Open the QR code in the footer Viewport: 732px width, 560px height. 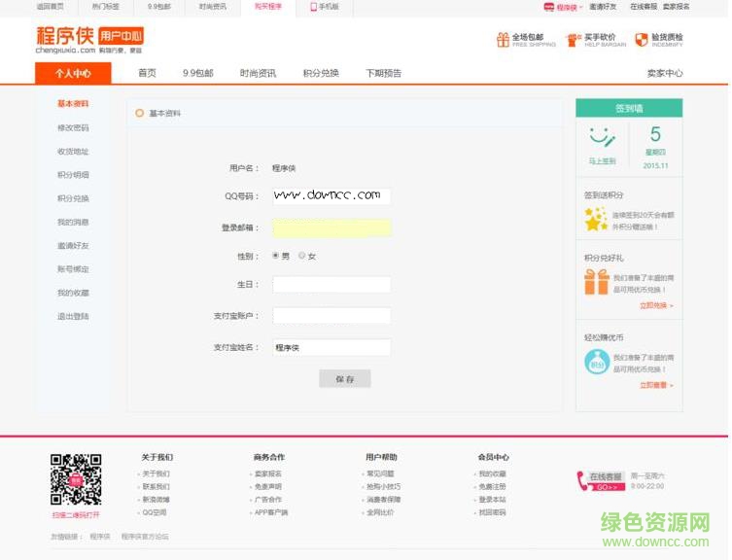(x=76, y=479)
